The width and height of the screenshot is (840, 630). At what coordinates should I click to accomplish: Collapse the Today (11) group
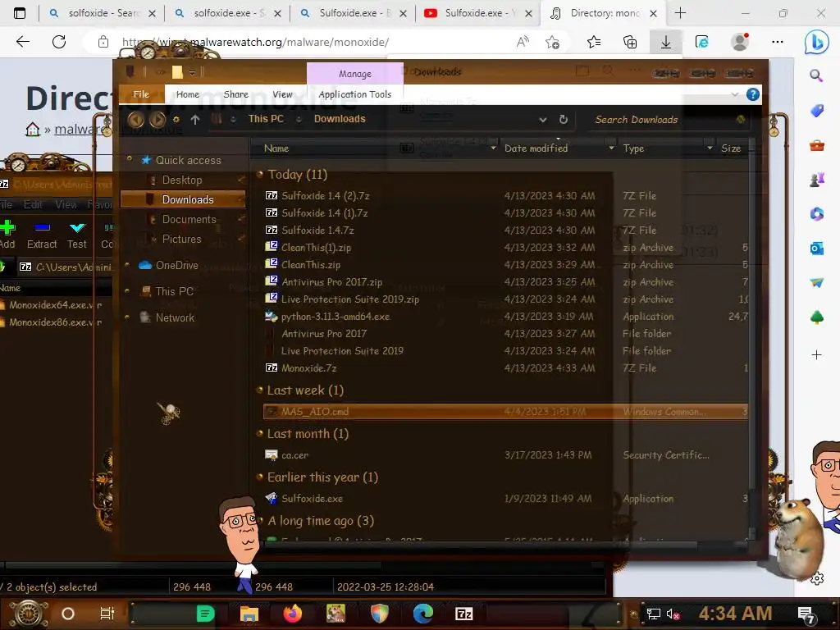click(x=260, y=174)
